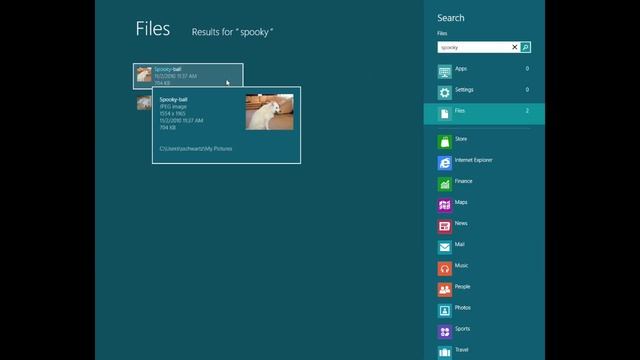Screen dimensions: 640x360
Task: Click the My Pictures file path text
Action: click(x=196, y=149)
